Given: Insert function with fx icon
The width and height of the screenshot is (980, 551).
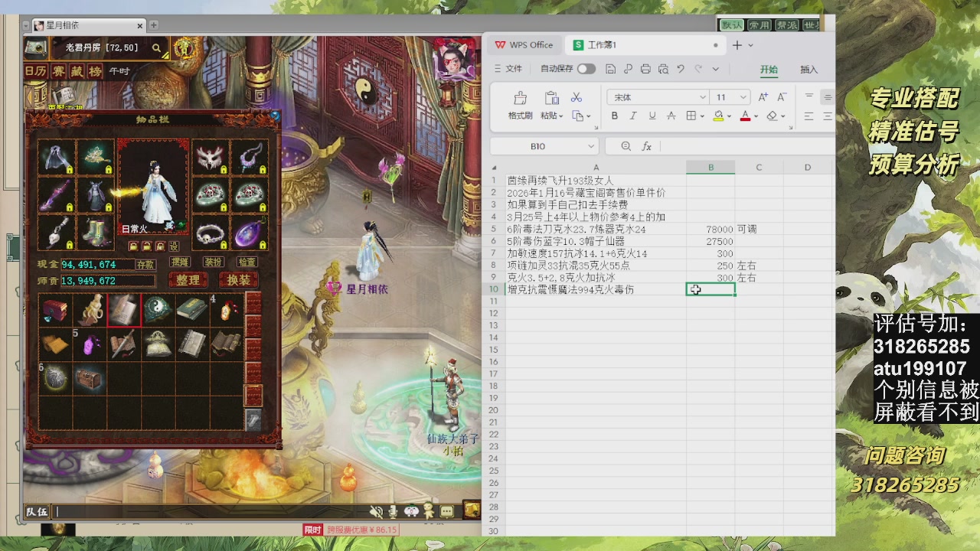Looking at the screenshot, I should (647, 146).
